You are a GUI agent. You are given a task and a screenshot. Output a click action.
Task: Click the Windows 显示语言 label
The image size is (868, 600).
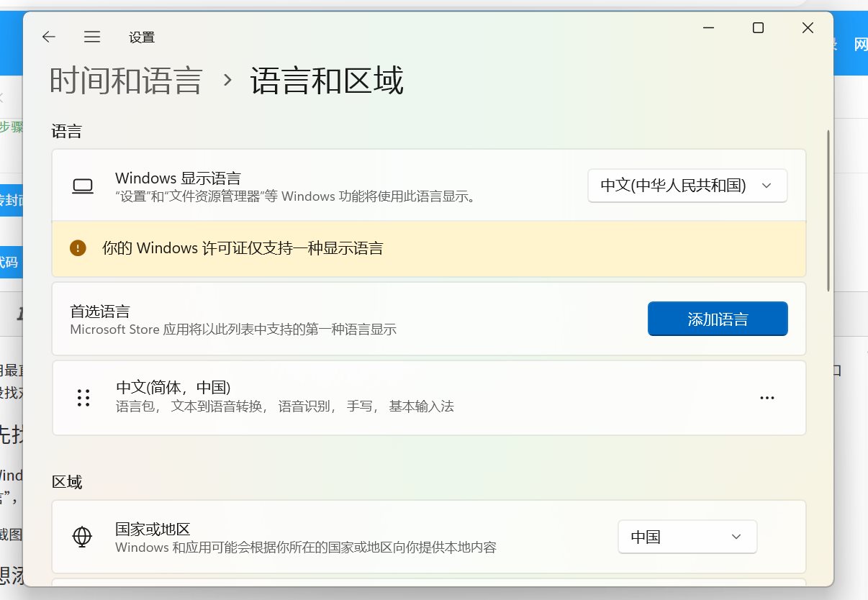tap(178, 178)
